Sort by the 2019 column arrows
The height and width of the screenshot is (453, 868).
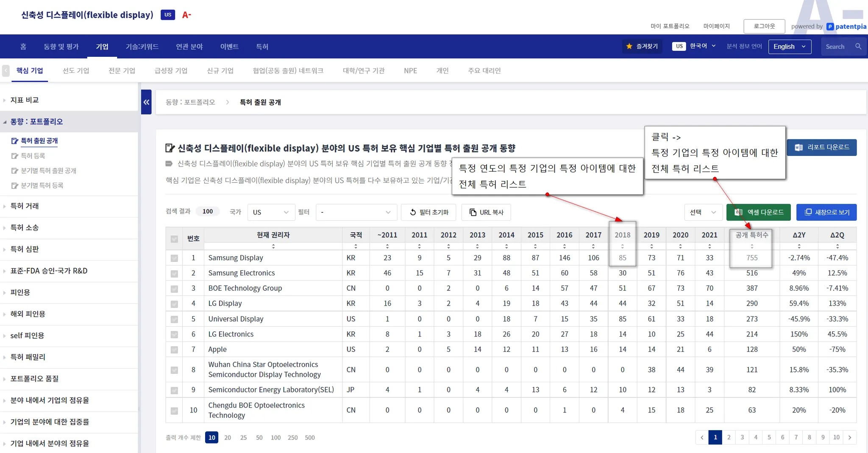(651, 246)
